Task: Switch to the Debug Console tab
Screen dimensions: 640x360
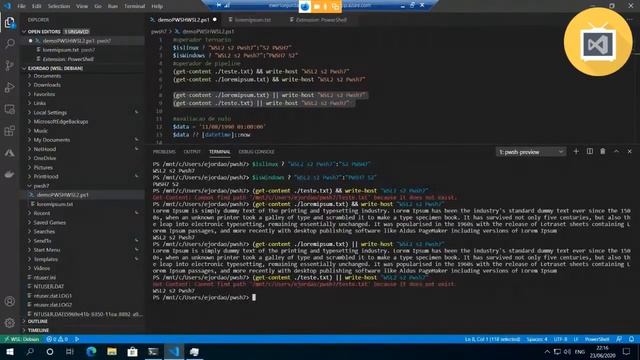Action: click(256, 152)
